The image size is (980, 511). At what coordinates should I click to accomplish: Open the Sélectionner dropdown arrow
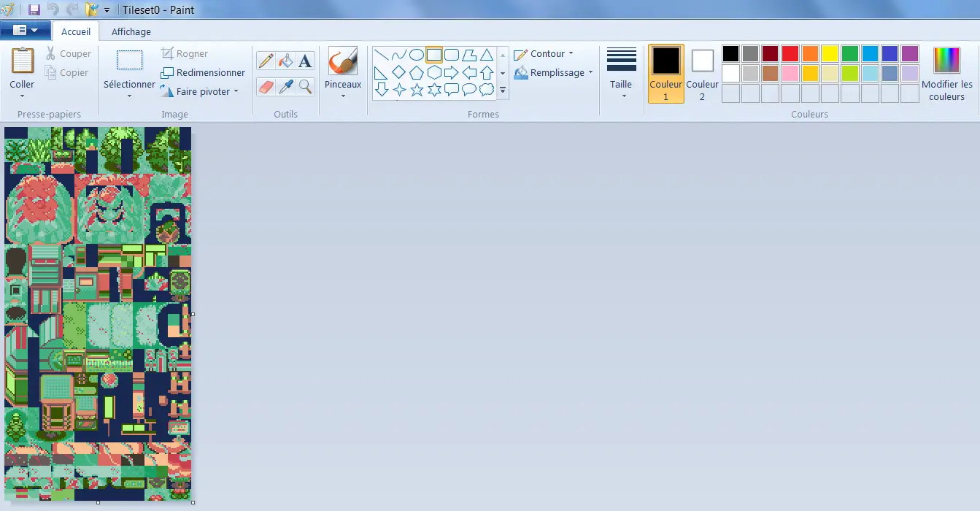(129, 96)
